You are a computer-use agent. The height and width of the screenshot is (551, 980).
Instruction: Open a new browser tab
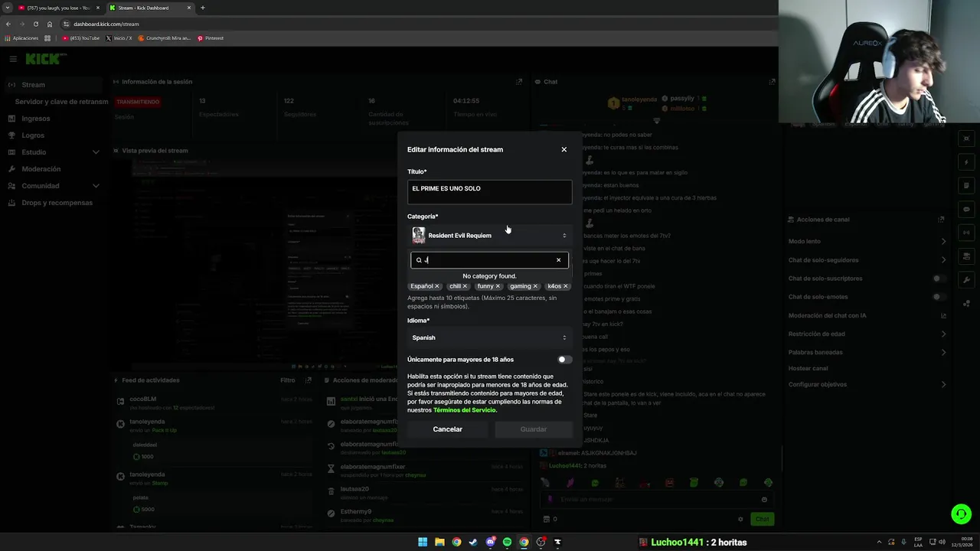[x=202, y=8]
